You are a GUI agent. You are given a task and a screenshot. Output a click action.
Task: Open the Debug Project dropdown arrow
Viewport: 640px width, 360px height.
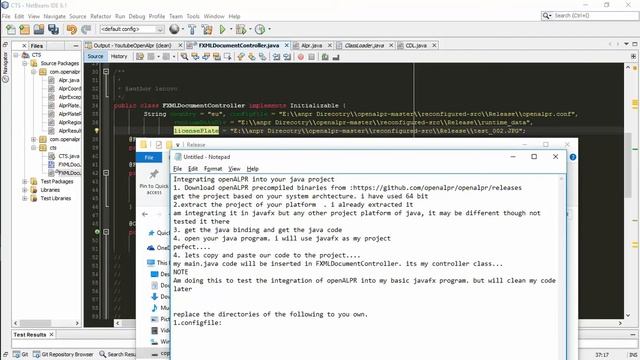click(250, 29)
